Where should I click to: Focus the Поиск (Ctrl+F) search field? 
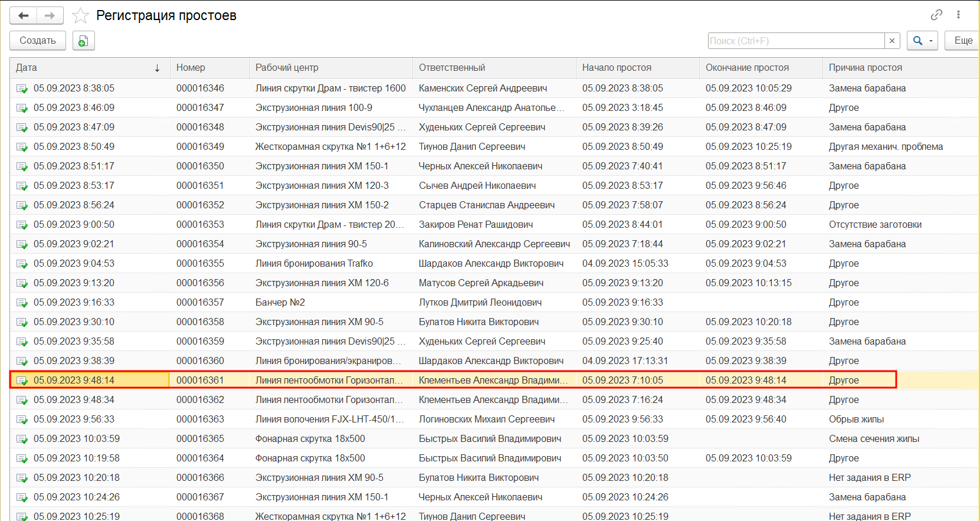(x=796, y=41)
